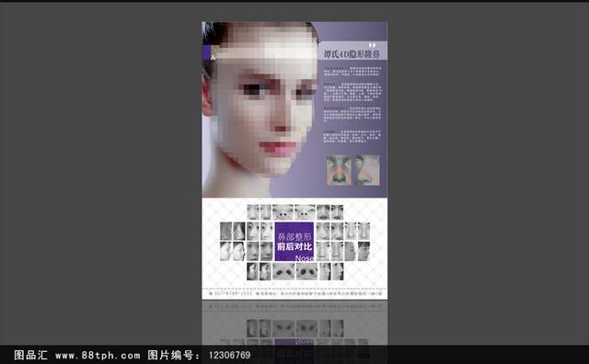Image resolution: width=589 pixels, height=364 pixels.
Task: Click the front-view nose anatomy diagram
Action: tap(339, 170)
